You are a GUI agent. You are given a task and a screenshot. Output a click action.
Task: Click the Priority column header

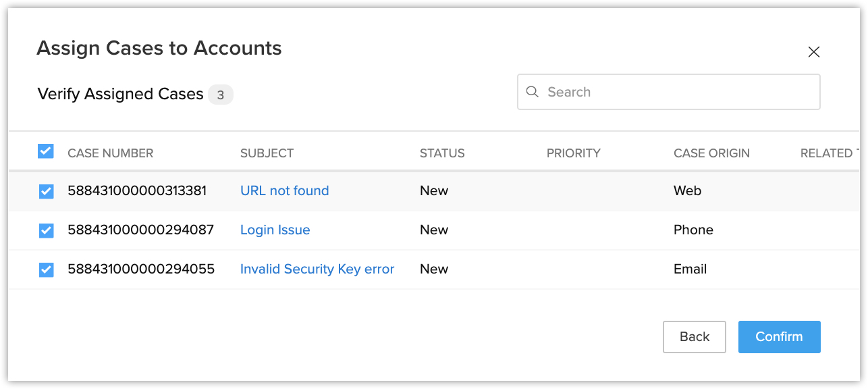573,153
